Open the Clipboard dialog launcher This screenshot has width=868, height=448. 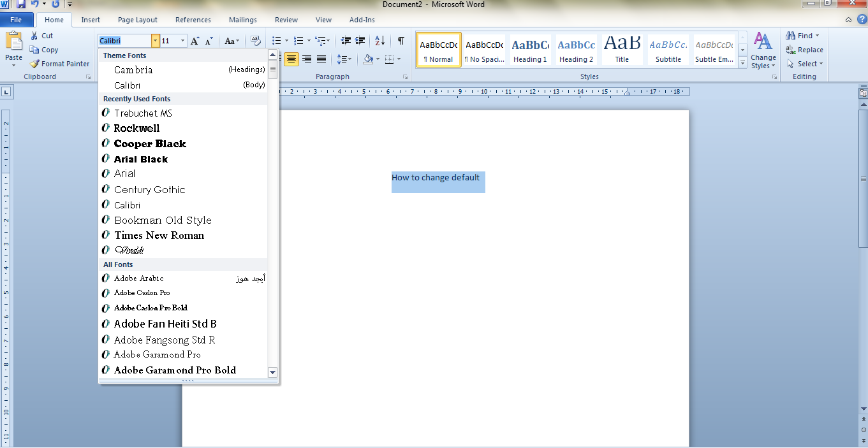88,77
